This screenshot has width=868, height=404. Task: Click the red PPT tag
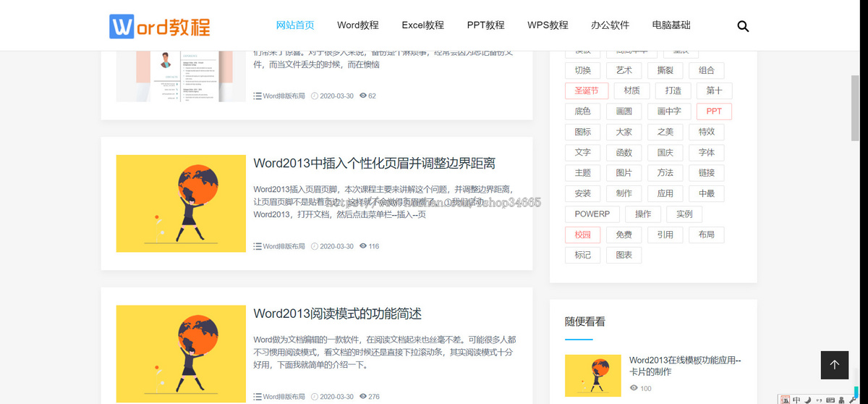(714, 111)
